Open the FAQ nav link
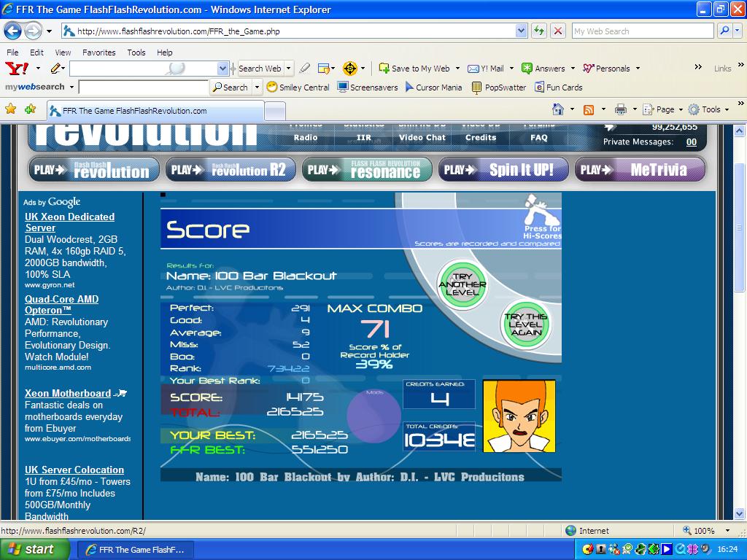This screenshot has height=560, width=747. pyautogui.click(x=539, y=138)
